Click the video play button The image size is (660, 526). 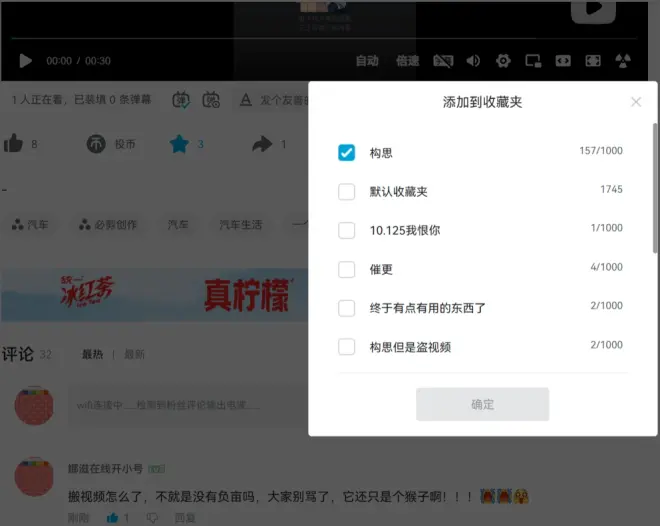coord(26,61)
